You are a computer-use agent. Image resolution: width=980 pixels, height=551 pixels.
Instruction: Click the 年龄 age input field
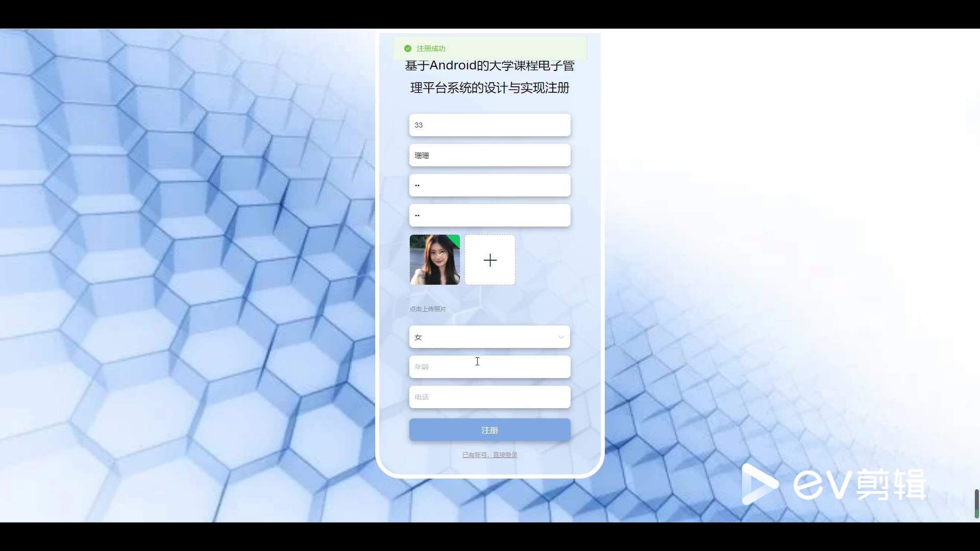click(x=489, y=367)
